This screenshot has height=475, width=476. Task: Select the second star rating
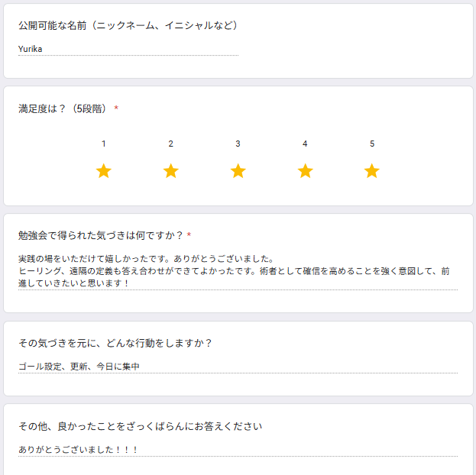pos(171,170)
